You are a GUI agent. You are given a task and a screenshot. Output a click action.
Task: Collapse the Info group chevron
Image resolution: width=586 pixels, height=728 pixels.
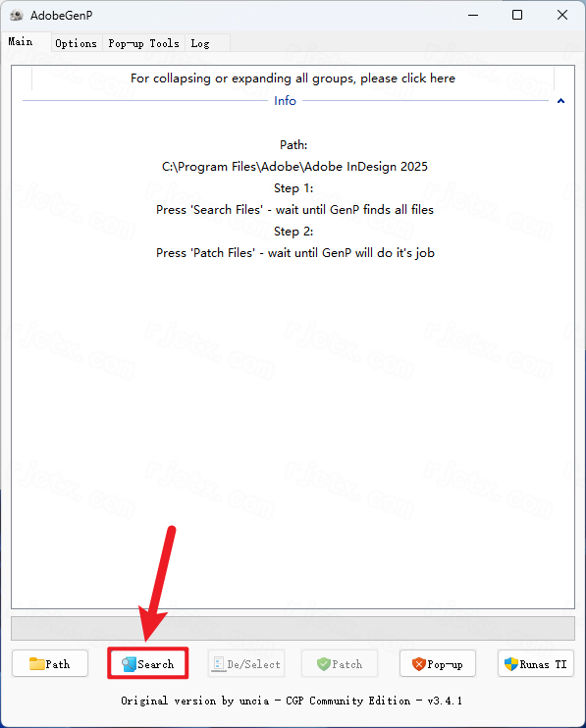pyautogui.click(x=560, y=101)
